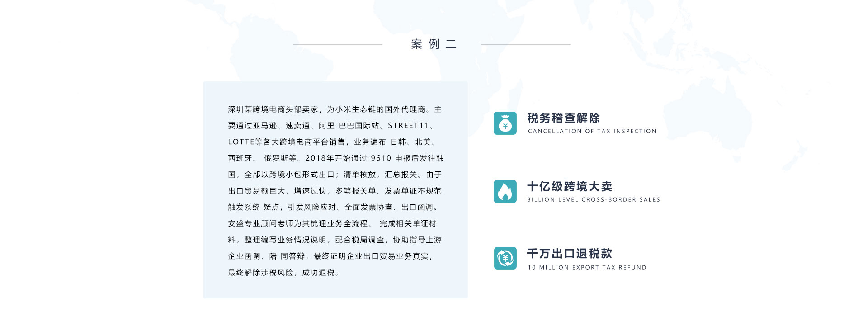This screenshot has height=331, width=868.
Task: Select the 千万出口退税款 title
Action: click(x=570, y=253)
